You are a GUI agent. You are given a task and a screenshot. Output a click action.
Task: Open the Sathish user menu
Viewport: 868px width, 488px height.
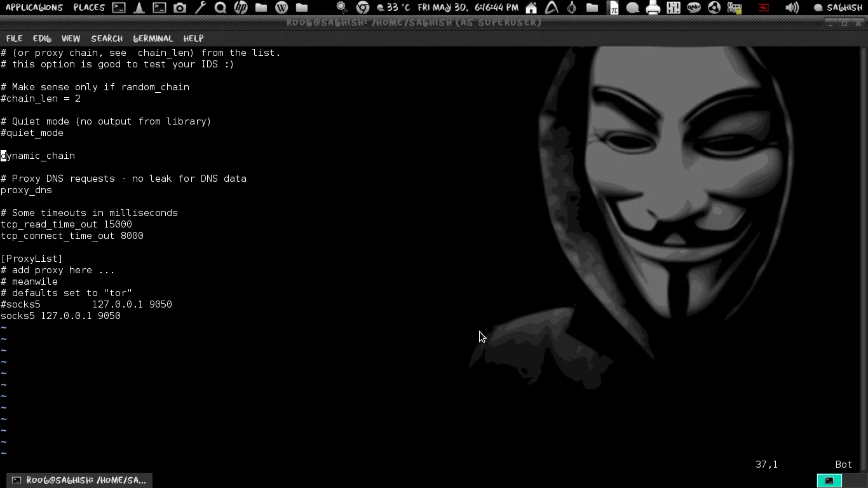[x=838, y=8]
